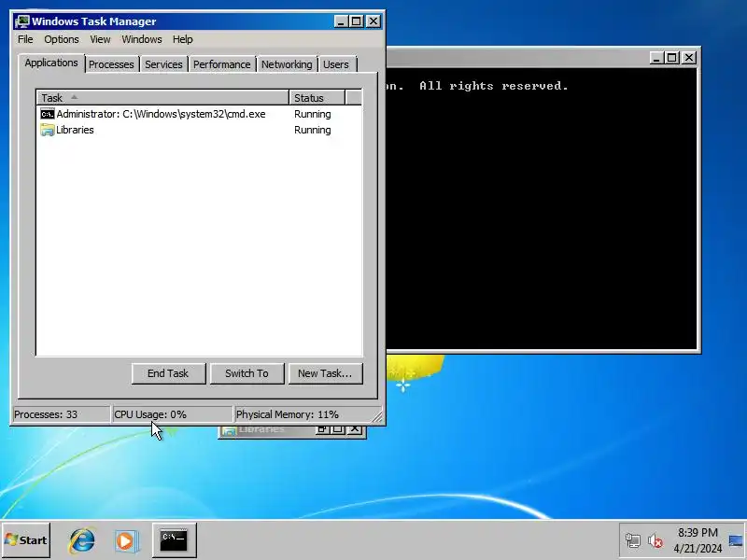Switch to the Processes tab

(111, 64)
